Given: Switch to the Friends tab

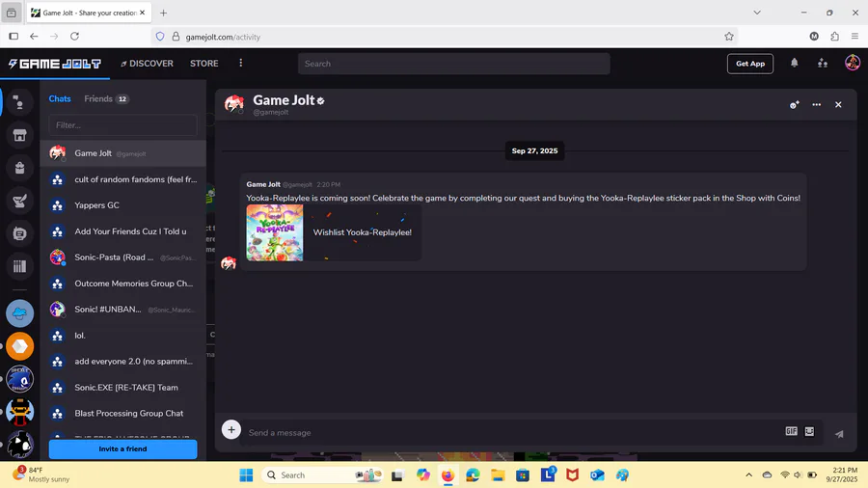Looking at the screenshot, I should (x=106, y=98).
